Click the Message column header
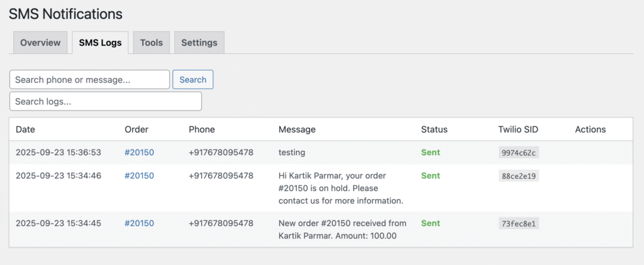Screen dimensions: 644x265 pos(297,129)
